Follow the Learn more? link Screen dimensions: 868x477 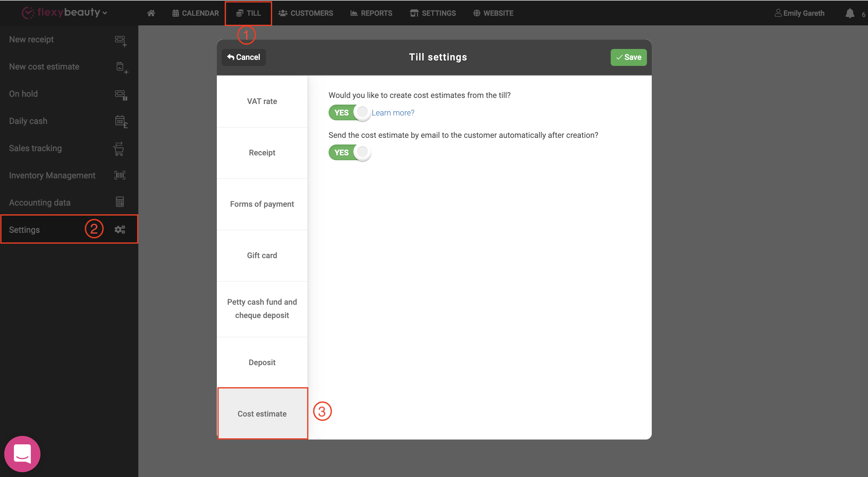click(x=393, y=113)
